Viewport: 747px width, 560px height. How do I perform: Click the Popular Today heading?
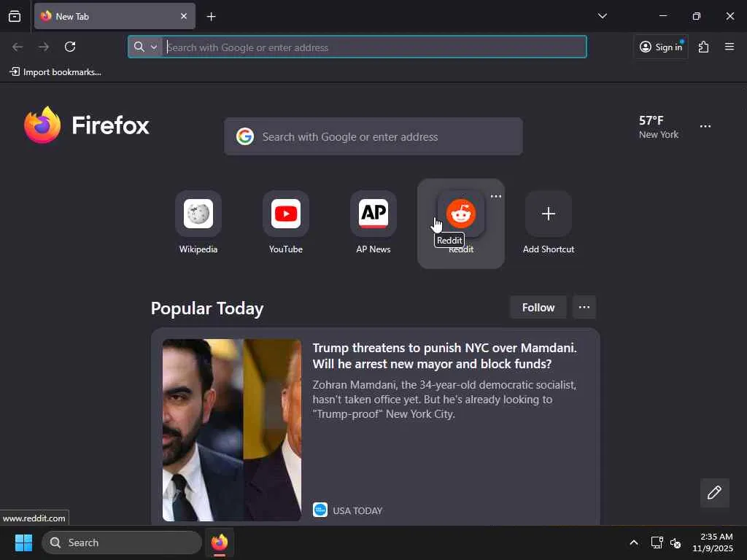point(207,308)
